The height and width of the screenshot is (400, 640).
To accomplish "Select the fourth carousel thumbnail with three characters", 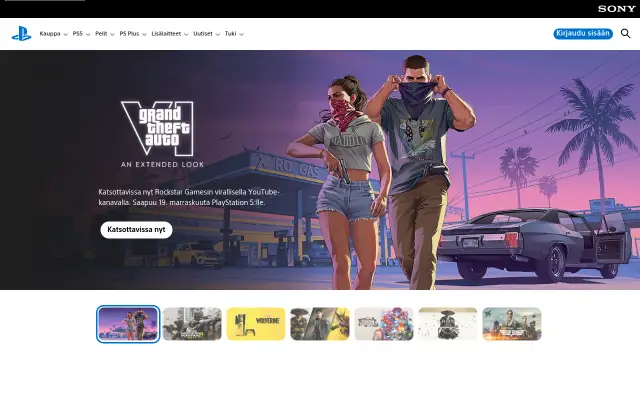I will [320, 324].
